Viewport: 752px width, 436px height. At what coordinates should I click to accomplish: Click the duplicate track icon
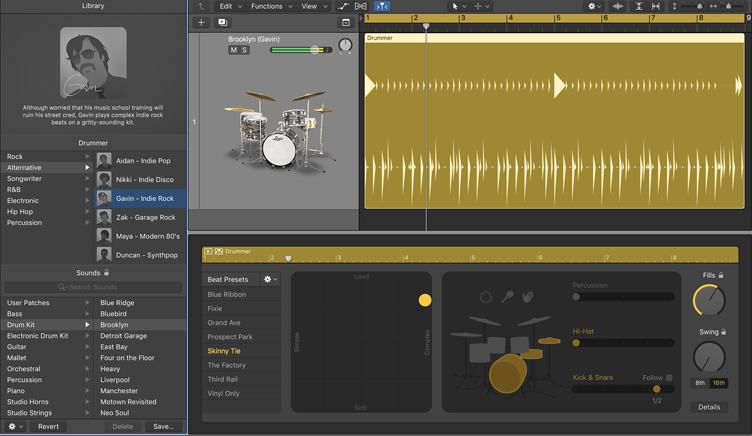pos(223,23)
